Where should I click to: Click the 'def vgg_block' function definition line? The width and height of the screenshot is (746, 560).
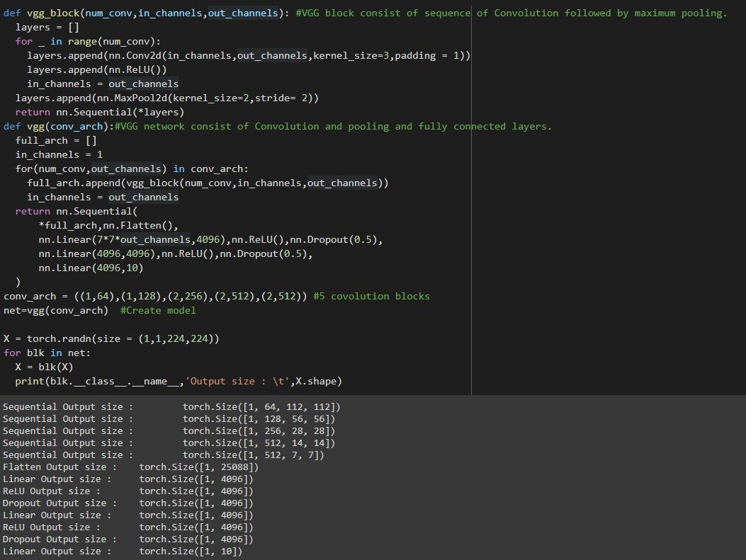(x=366, y=13)
